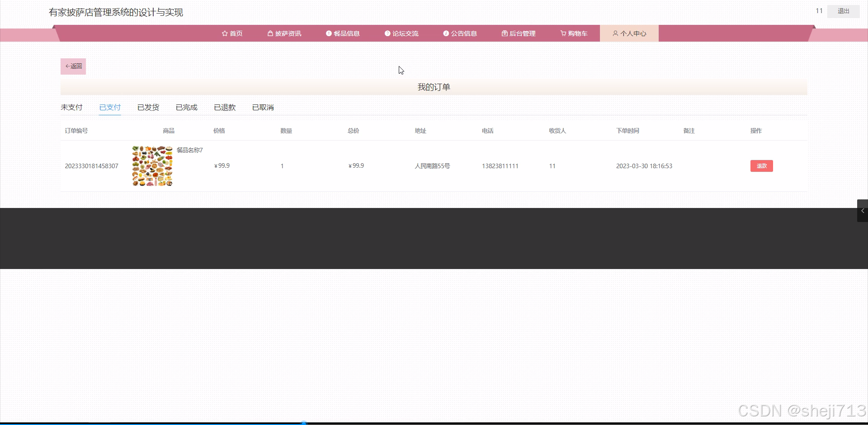
Task: Select the 已退款 refunded filter
Action: point(224,107)
